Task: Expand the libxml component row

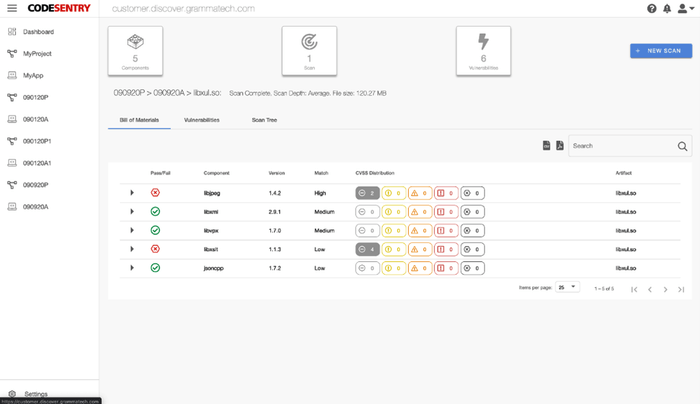Action: click(x=132, y=212)
